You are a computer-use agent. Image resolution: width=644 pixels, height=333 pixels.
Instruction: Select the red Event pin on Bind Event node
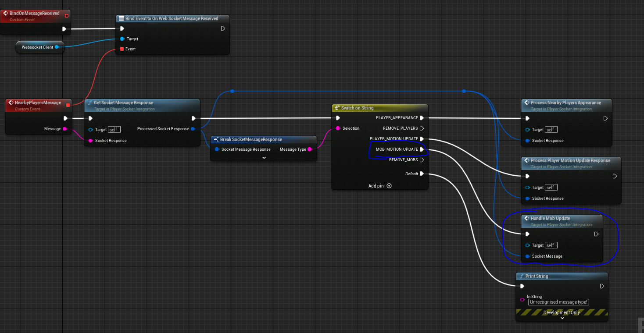point(122,49)
